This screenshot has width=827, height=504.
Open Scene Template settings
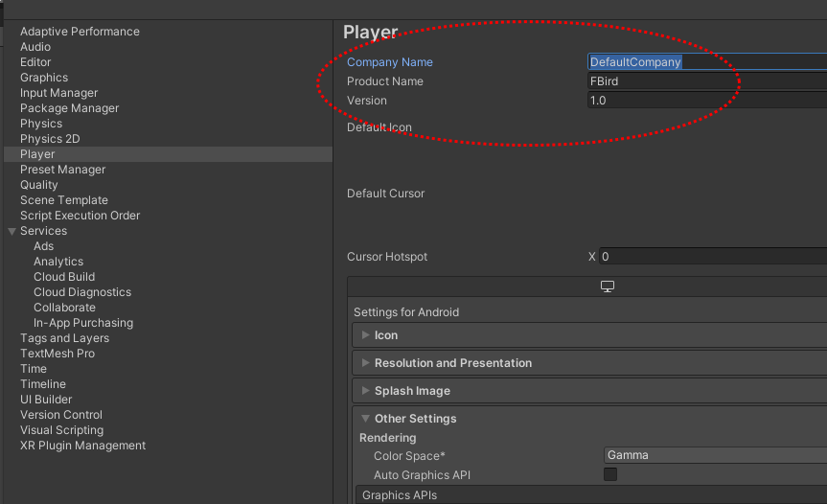coord(64,200)
